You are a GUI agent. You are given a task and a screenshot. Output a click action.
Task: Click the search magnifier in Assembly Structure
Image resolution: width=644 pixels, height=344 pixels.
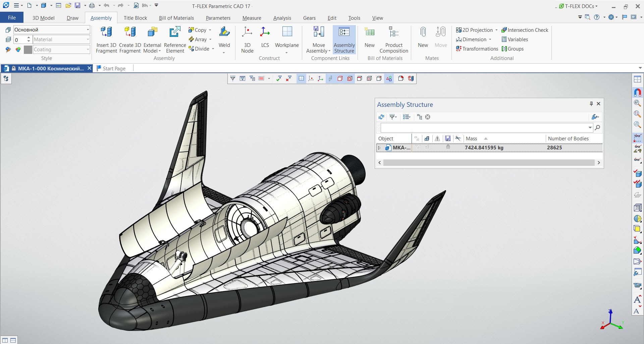pyautogui.click(x=597, y=128)
